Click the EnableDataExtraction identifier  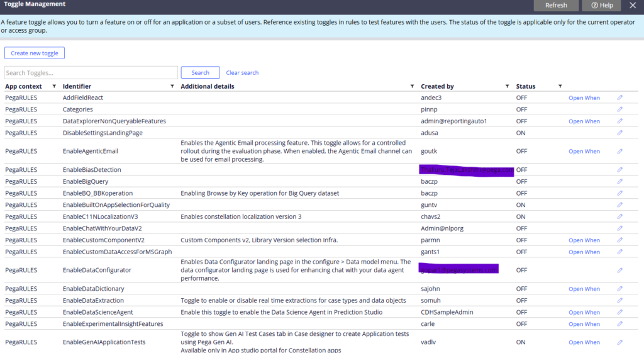point(93,300)
